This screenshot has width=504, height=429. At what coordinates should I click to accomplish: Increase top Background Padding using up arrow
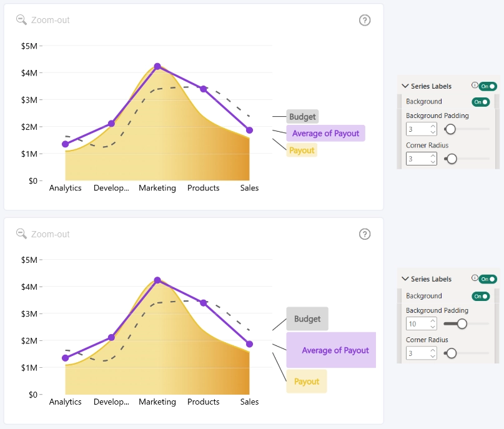tap(433, 126)
